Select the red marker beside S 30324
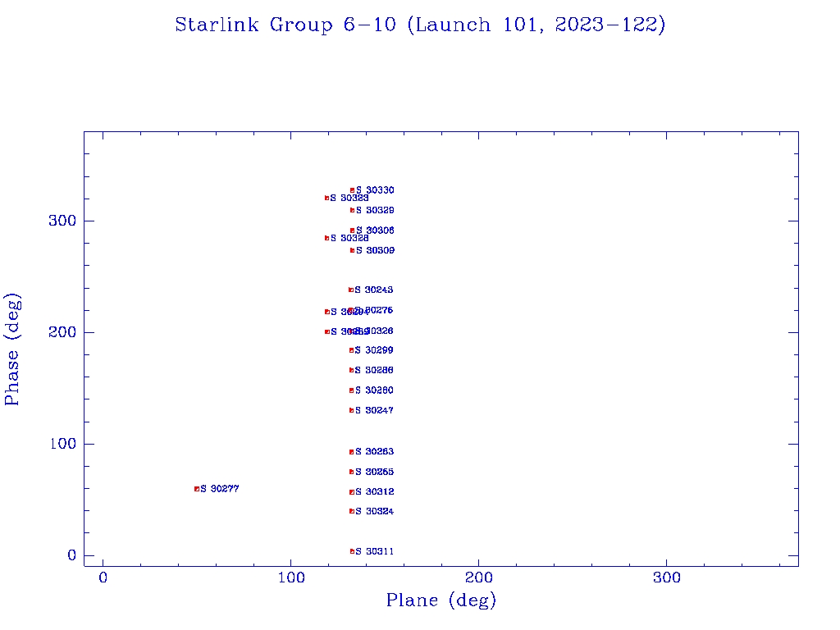Image resolution: width=840 pixels, height=630 pixels. (x=352, y=511)
